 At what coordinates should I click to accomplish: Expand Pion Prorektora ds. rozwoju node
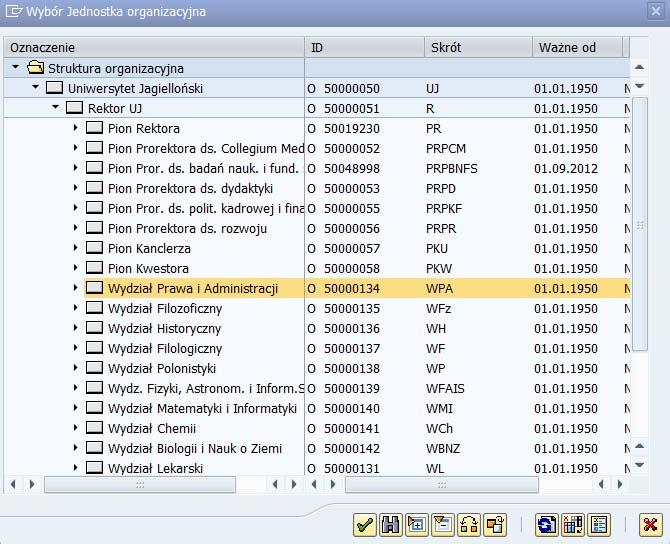pos(76,227)
